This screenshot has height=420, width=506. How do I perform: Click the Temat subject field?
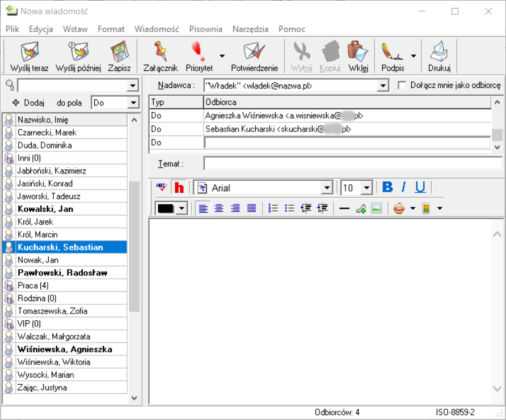click(353, 163)
